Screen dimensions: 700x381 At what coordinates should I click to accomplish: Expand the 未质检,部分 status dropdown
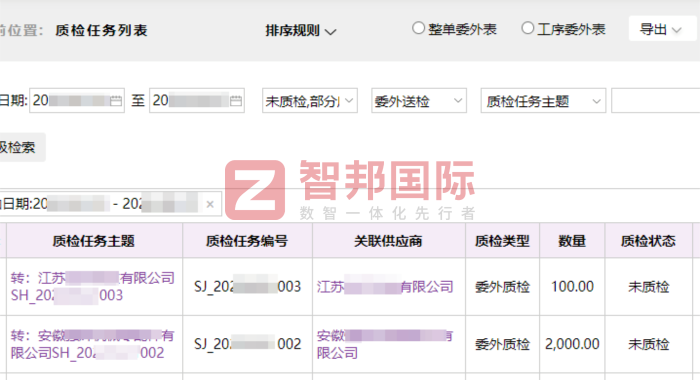click(x=310, y=100)
